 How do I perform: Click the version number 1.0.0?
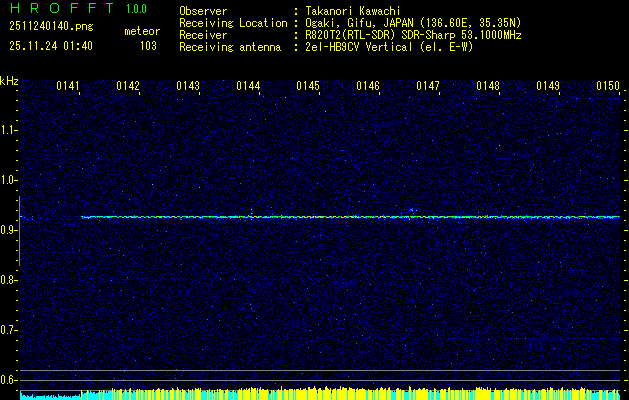pos(136,9)
